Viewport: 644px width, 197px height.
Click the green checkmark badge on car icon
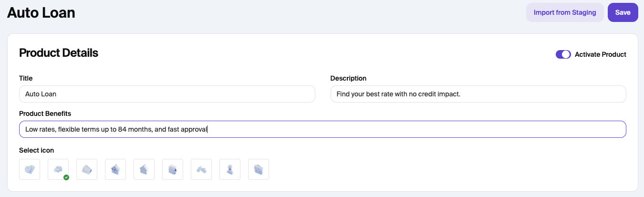point(66,177)
